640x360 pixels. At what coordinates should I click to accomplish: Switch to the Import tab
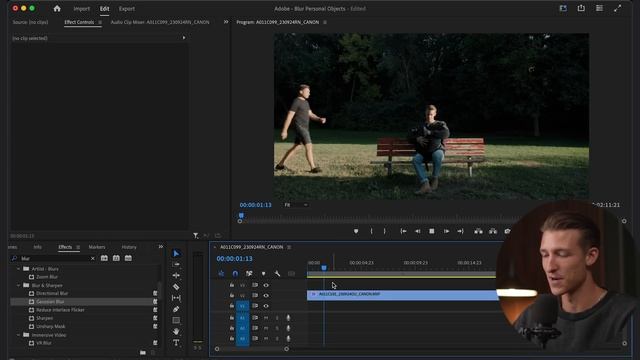tap(81, 9)
